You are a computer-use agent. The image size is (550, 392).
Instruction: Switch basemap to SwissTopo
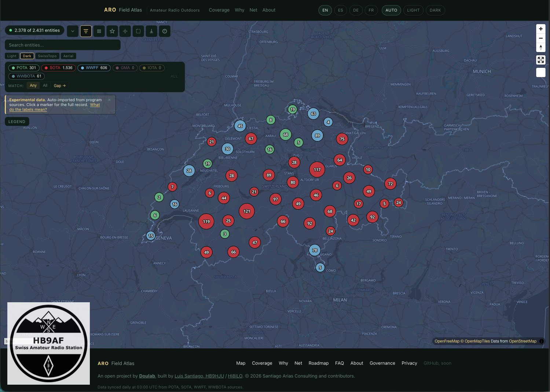[x=47, y=56]
